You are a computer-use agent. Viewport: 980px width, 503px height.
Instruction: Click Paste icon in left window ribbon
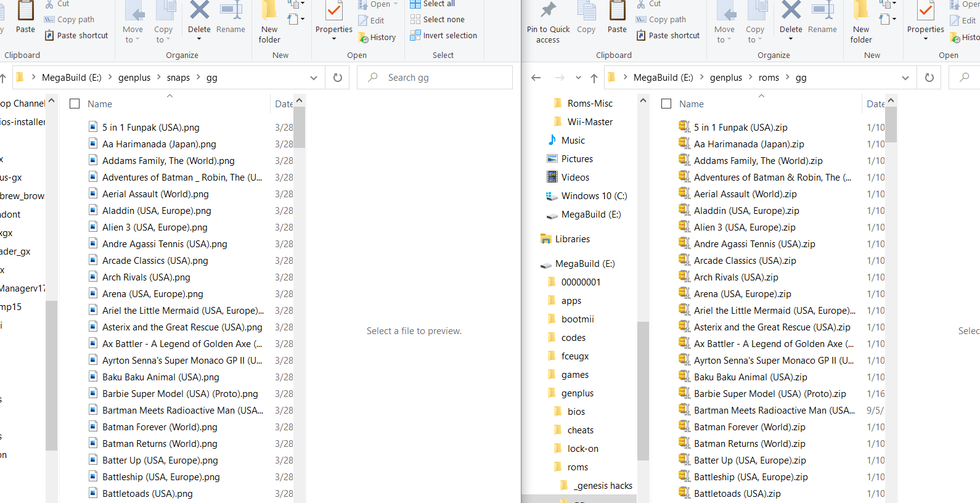[25, 10]
